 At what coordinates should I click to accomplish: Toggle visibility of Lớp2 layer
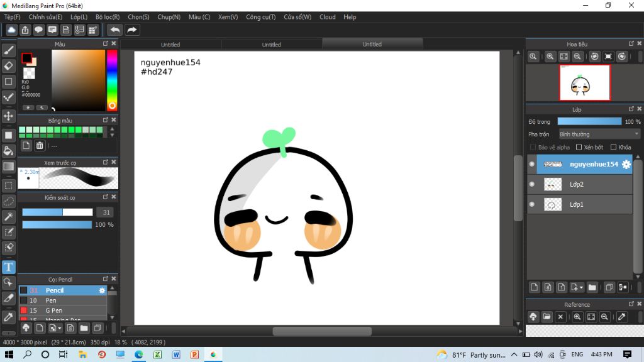(532, 184)
